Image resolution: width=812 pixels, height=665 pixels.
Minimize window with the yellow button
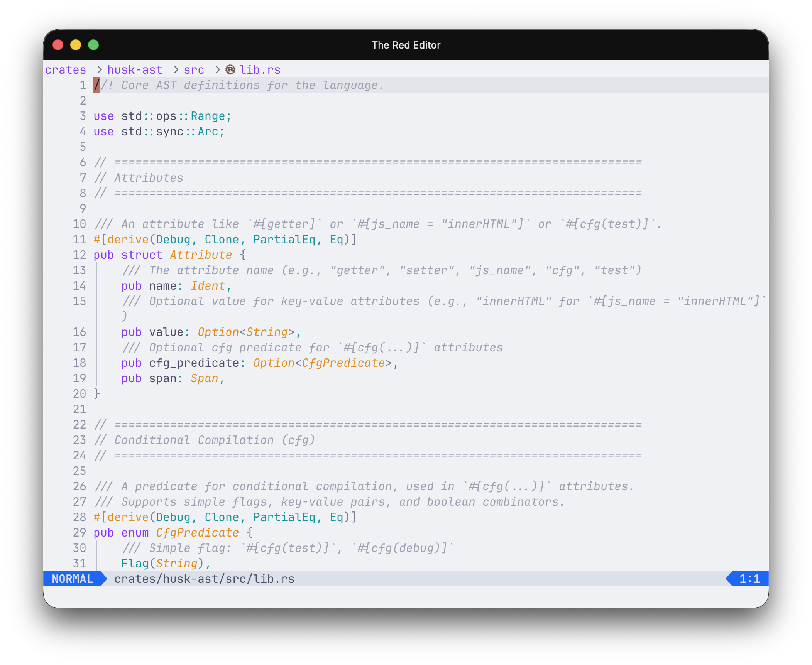tap(76, 45)
